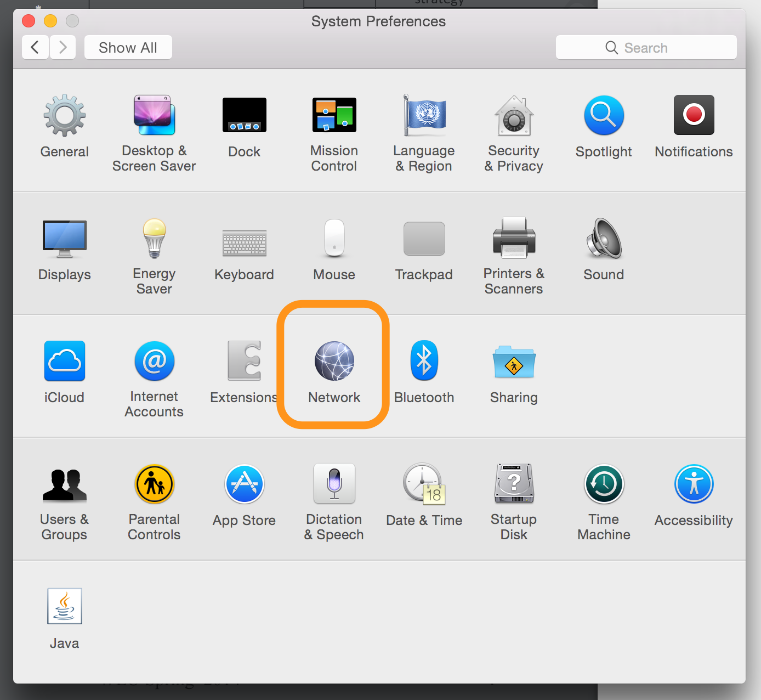
Task: Click the Show All button
Action: (128, 48)
